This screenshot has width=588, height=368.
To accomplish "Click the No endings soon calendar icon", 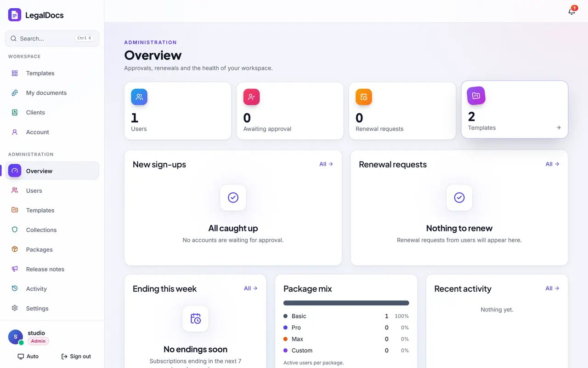I will 196,319.
